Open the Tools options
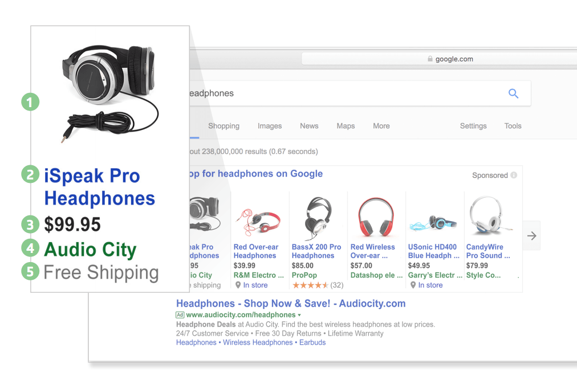The image size is (577, 392). pos(513,126)
